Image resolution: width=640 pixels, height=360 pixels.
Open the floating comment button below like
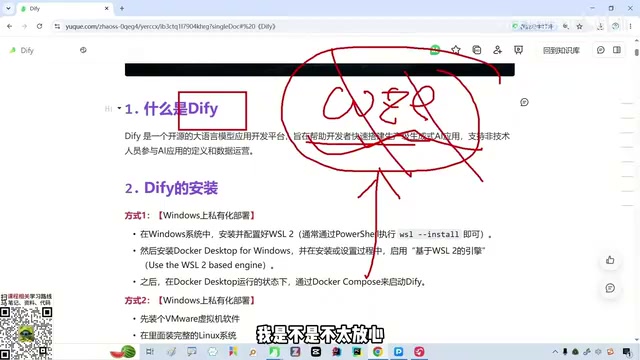tap(610, 288)
